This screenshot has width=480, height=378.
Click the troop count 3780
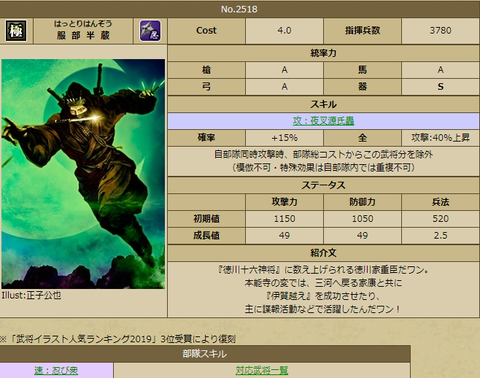tap(440, 31)
